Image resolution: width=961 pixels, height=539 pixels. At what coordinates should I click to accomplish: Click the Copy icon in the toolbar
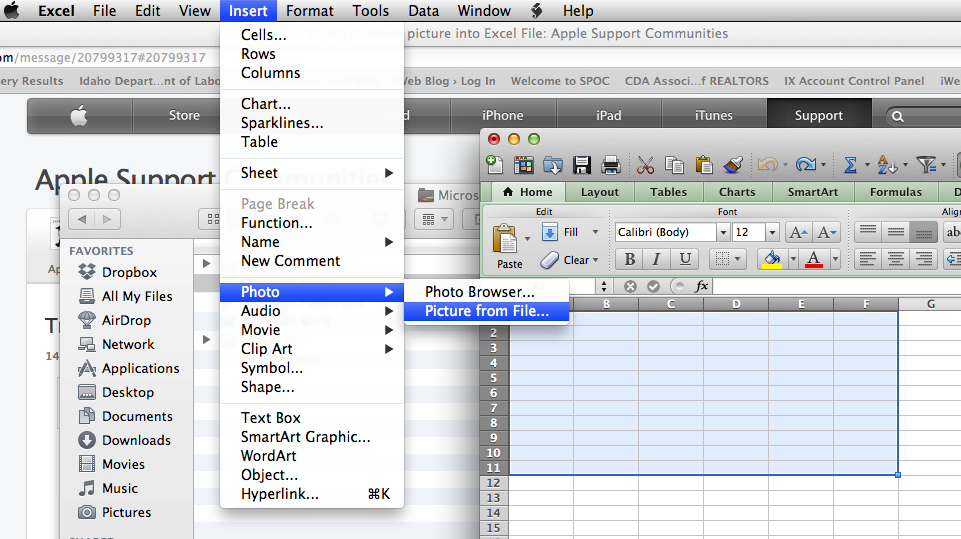pos(674,164)
